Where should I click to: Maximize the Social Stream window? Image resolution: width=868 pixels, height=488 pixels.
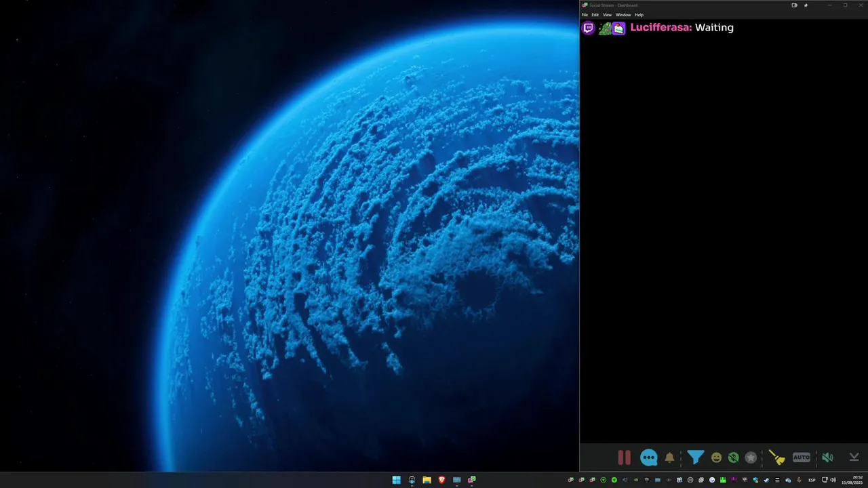click(x=845, y=5)
